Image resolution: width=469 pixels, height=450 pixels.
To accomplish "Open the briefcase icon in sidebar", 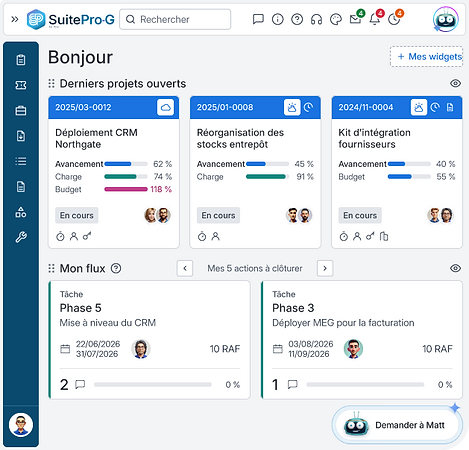I will [21, 111].
